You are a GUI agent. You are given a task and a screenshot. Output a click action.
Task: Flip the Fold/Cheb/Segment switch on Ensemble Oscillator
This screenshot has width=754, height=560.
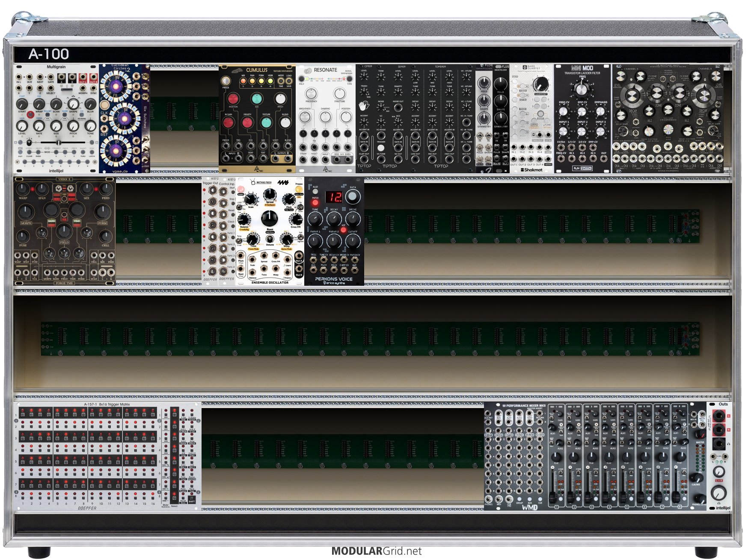pos(300,237)
